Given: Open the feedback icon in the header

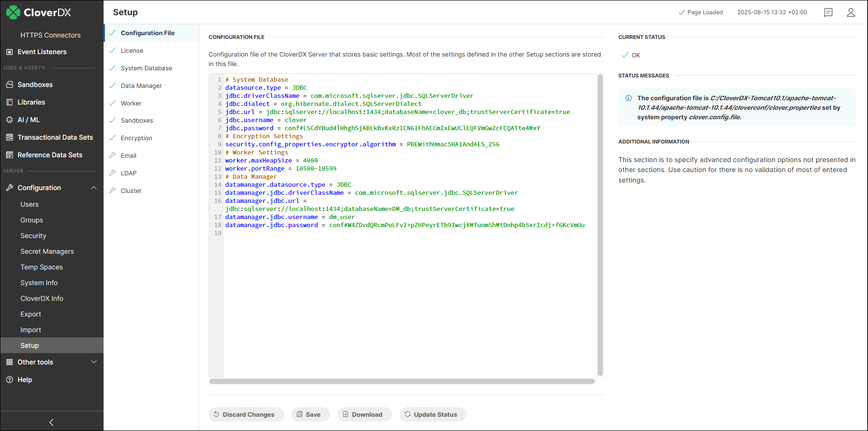Looking at the screenshot, I should click(828, 12).
